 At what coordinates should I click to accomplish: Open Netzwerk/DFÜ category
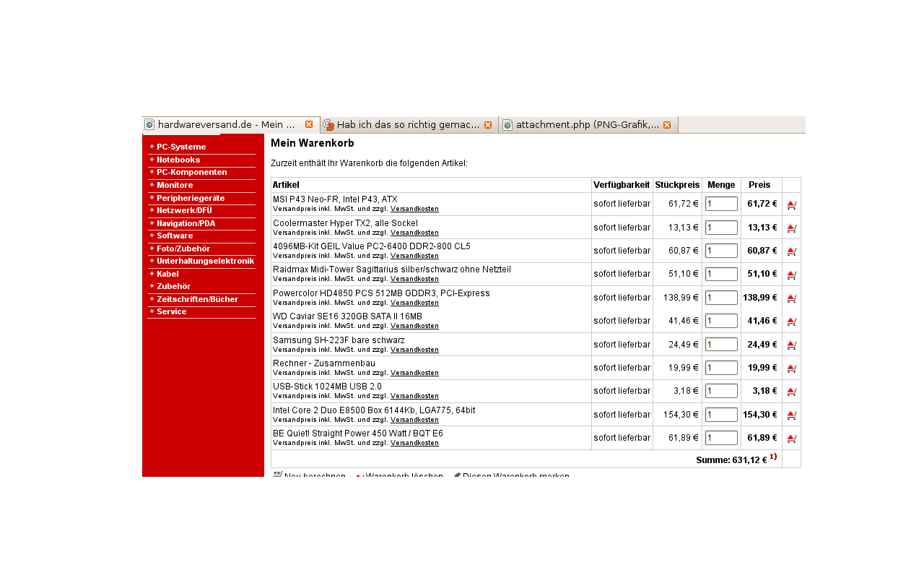coord(184,210)
